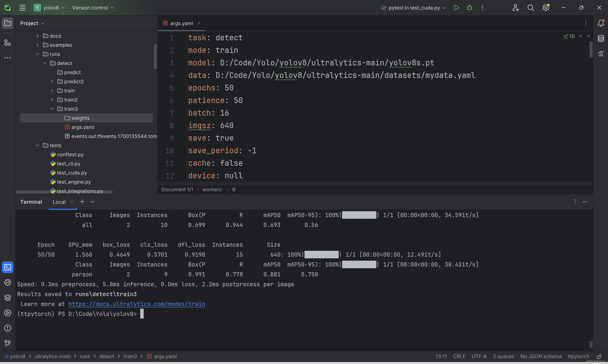The width and height of the screenshot is (608, 364).
Task: Open conftest.py in project tree
Action: [70, 155]
